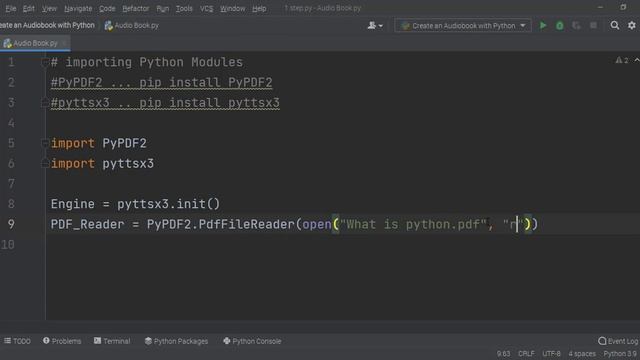Click the Engine variable on line 8
The height and width of the screenshot is (360, 640).
coord(73,204)
